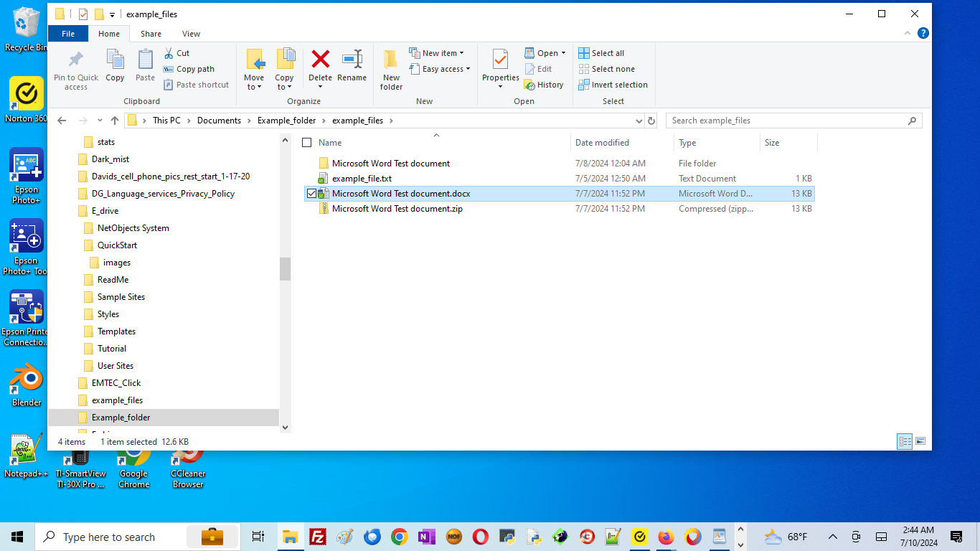Expand the New item dropdown
This screenshot has width=980, height=551.
point(437,53)
